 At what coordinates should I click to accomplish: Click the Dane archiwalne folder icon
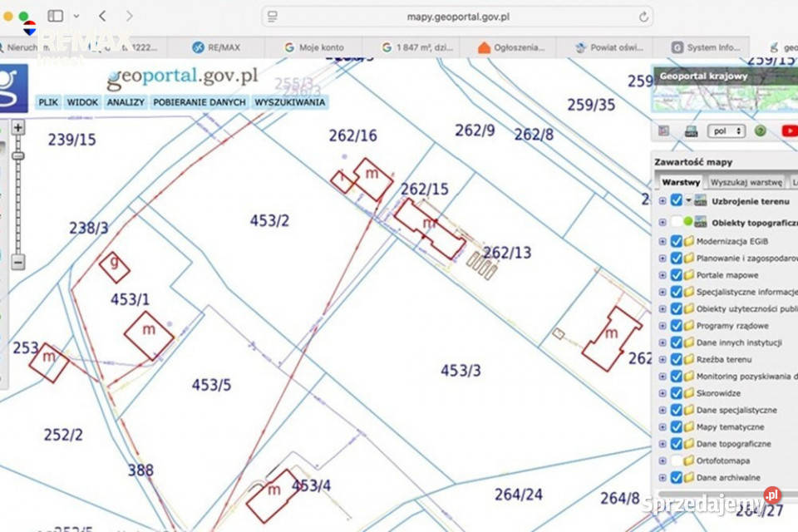click(x=689, y=477)
